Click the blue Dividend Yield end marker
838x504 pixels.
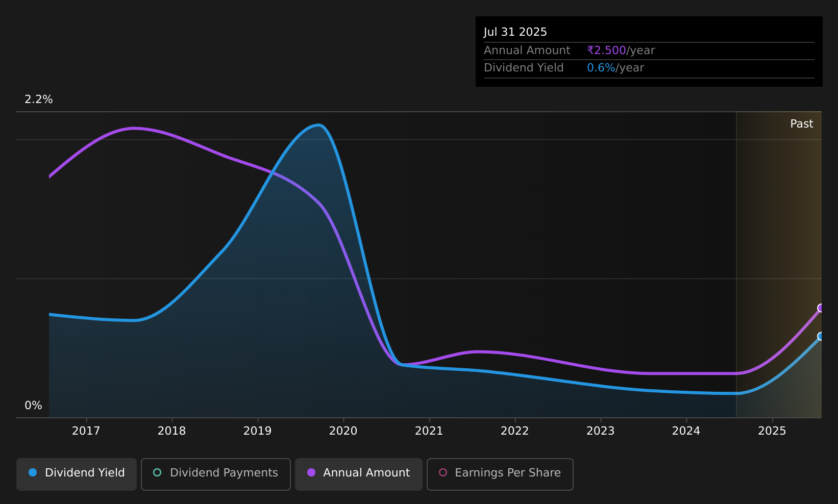pos(821,336)
